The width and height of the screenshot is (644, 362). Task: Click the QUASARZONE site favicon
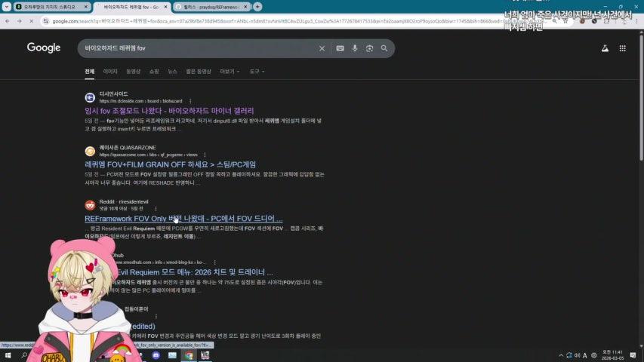tap(90, 151)
